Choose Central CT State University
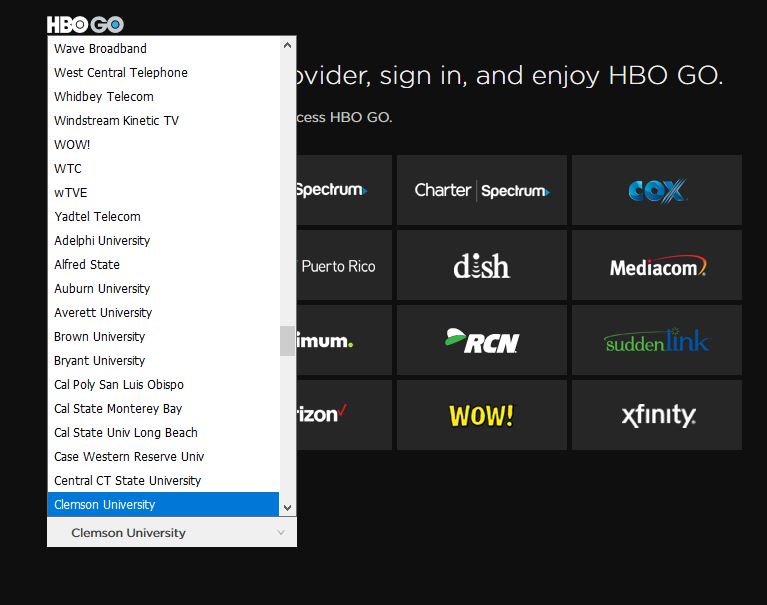This screenshot has height=605, width=767. tap(163, 480)
